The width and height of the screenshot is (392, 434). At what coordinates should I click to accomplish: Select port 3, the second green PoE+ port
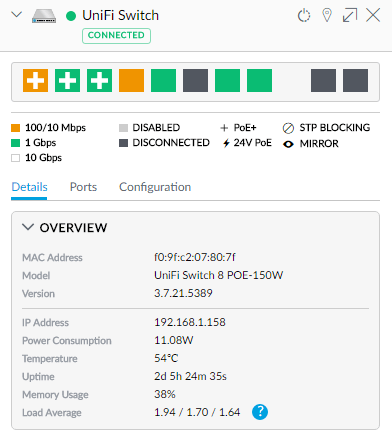[99, 80]
